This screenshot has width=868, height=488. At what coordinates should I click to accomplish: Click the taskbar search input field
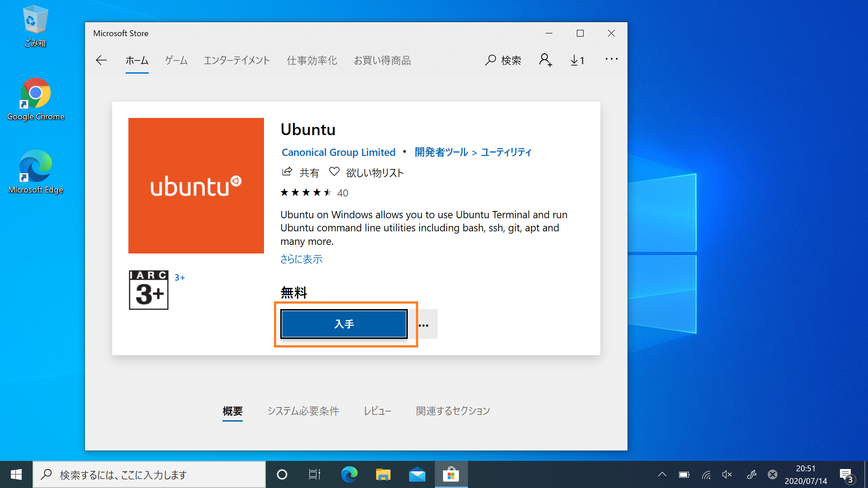(x=149, y=474)
